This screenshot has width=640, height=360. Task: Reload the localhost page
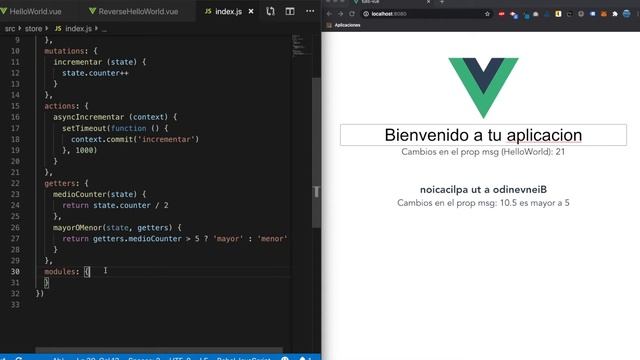[352, 14]
